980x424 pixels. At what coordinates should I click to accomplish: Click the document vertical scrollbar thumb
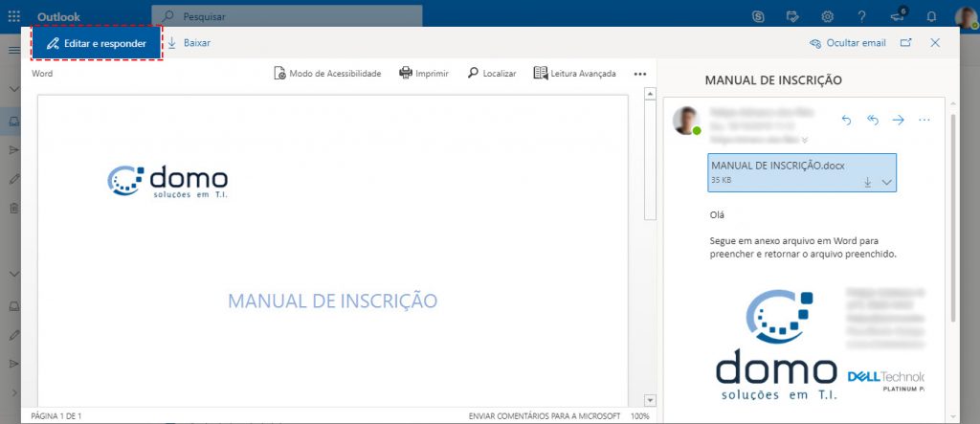click(x=650, y=161)
